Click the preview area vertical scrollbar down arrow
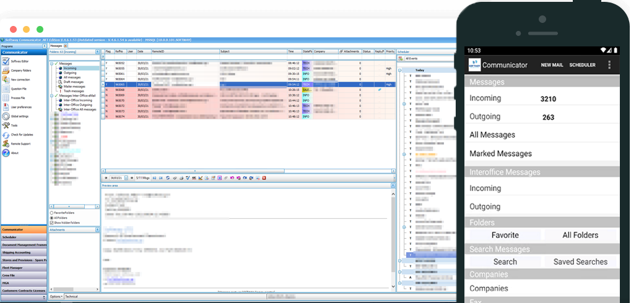The image size is (644, 303). click(x=393, y=286)
